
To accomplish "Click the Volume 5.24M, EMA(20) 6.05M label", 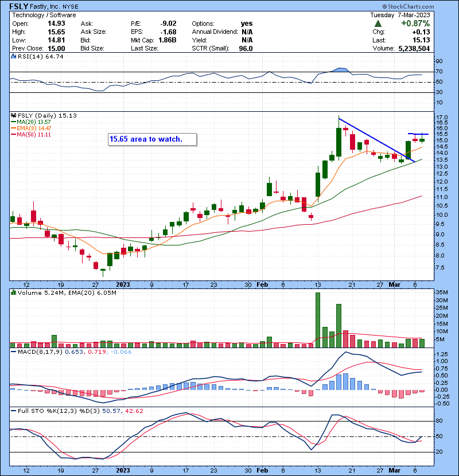I will [x=67, y=292].
